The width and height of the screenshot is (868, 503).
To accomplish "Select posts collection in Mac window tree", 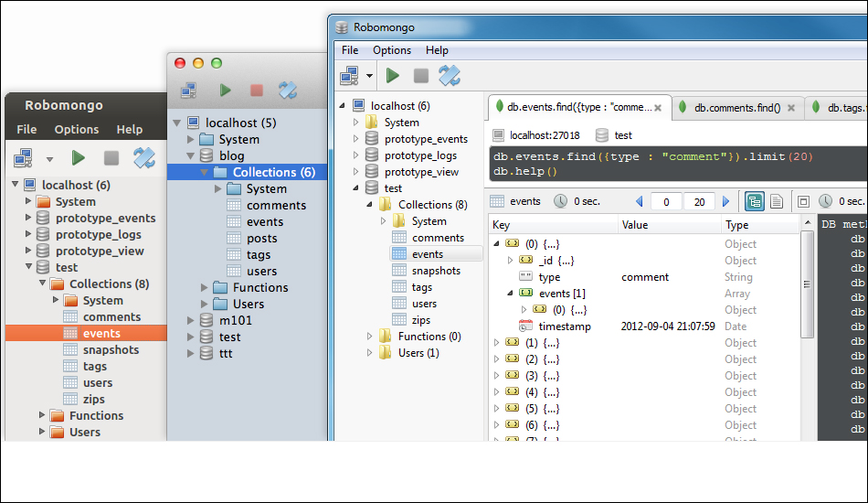I will 262,238.
